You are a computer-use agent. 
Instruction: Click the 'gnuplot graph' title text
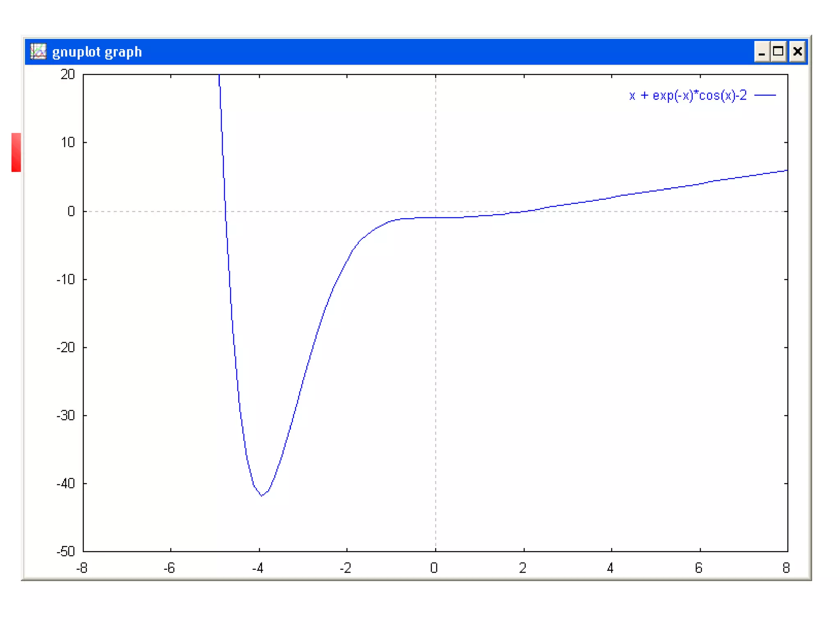point(97,52)
